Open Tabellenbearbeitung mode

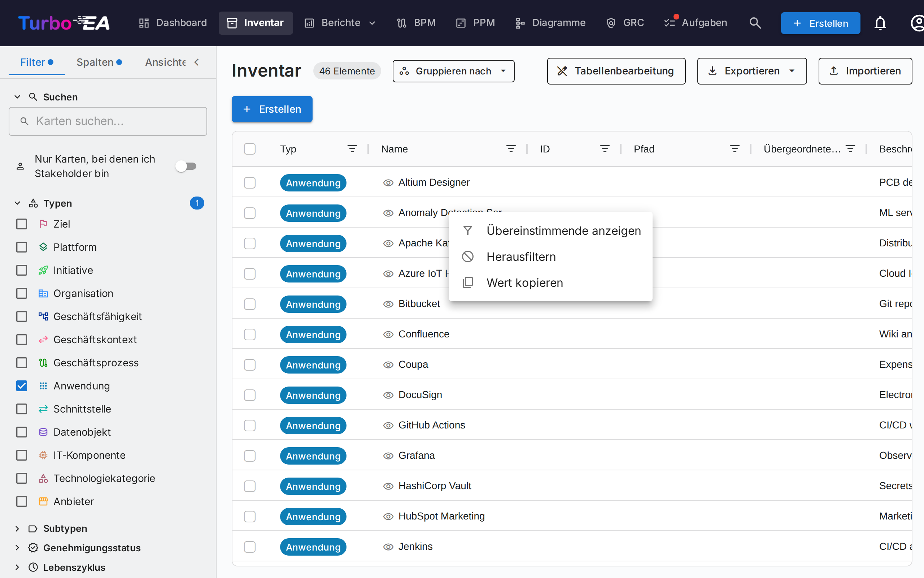click(x=616, y=71)
